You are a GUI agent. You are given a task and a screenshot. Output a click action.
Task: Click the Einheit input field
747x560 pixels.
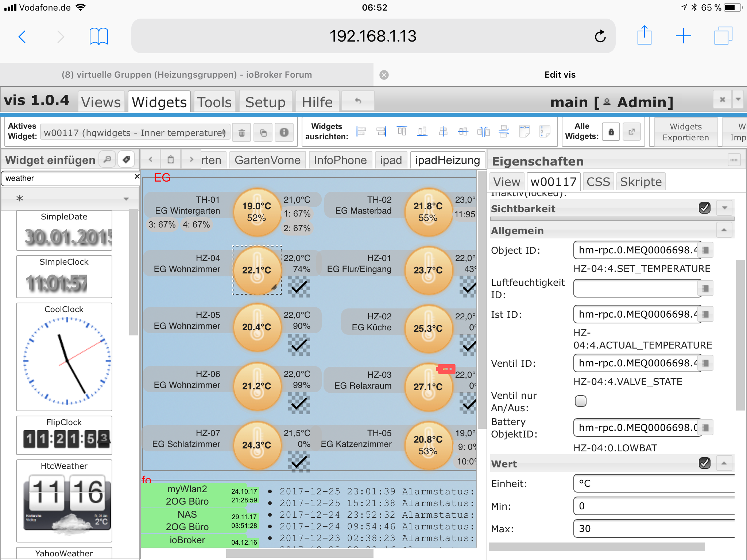(x=654, y=483)
